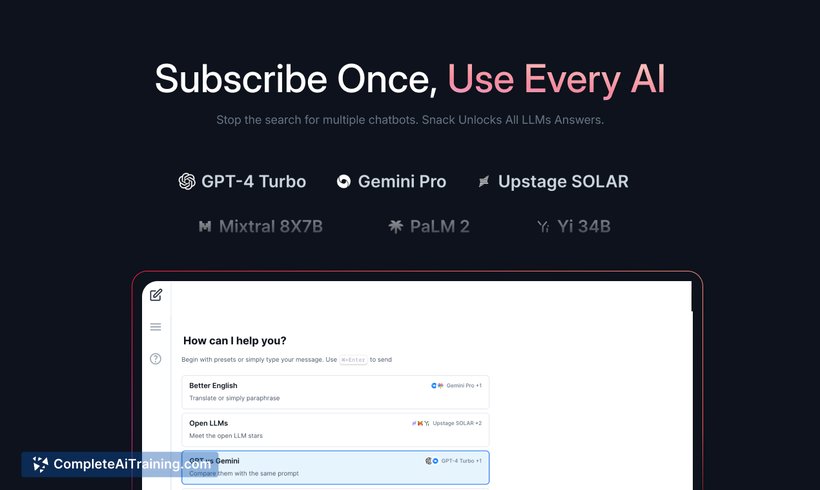Click the OpenAI logo beside GPT-4 Turbo
This screenshot has width=820, height=490.
tap(187, 181)
